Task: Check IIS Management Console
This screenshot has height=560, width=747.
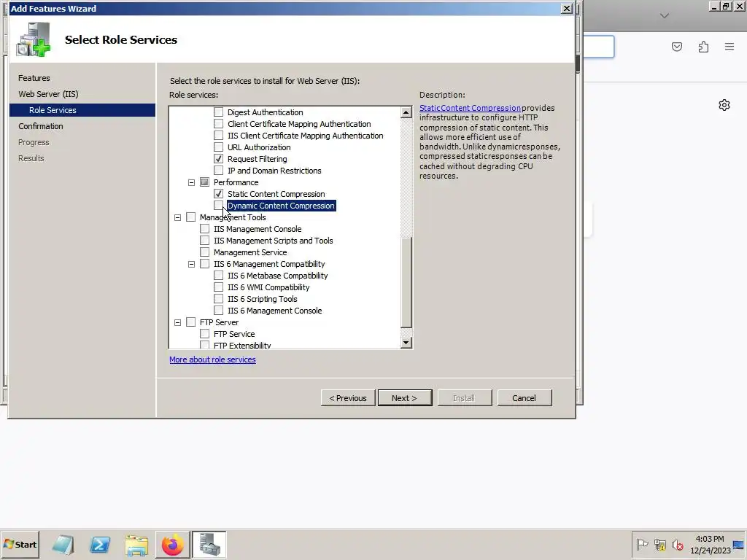Action: [204, 228]
